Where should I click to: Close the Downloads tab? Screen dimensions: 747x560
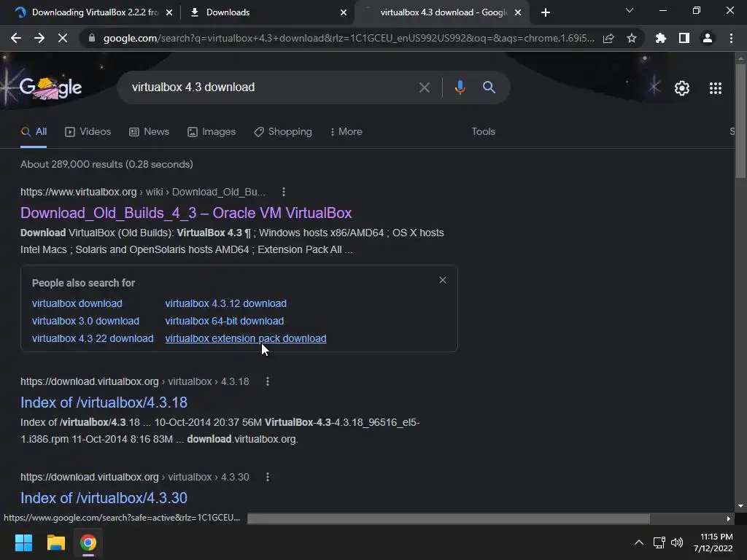[344, 13]
